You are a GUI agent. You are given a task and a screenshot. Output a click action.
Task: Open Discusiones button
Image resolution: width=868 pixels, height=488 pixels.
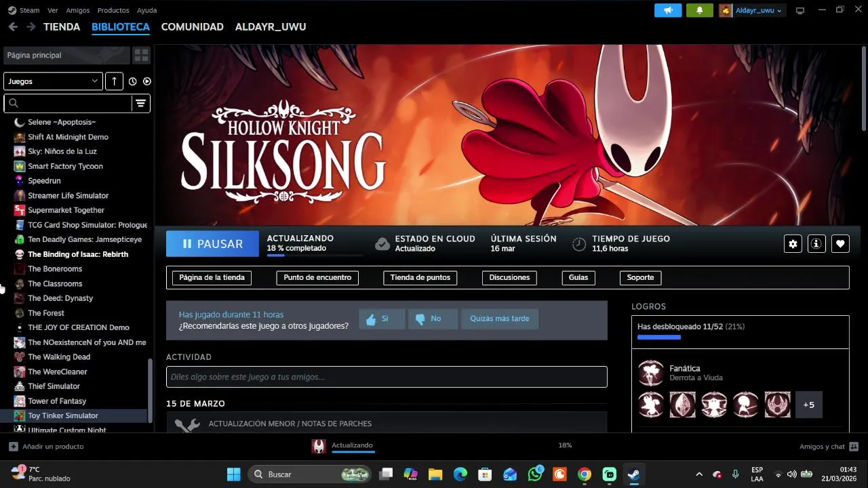(509, 277)
